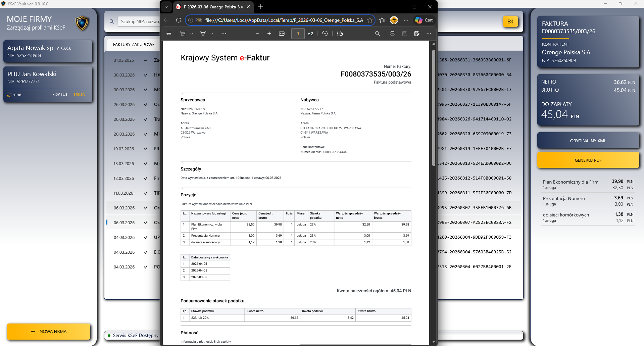644x346 pixels.
Task: View site information icon beside 'Plik'
Action: (x=191, y=20)
